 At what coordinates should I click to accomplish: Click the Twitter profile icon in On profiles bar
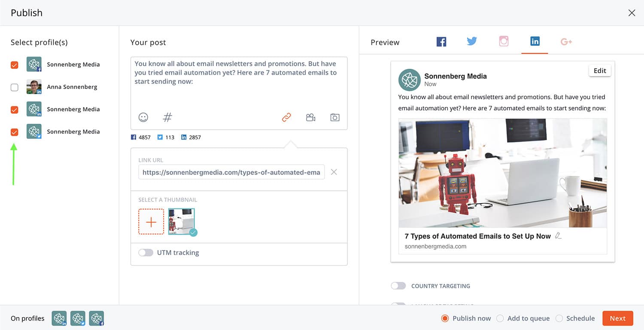78,318
